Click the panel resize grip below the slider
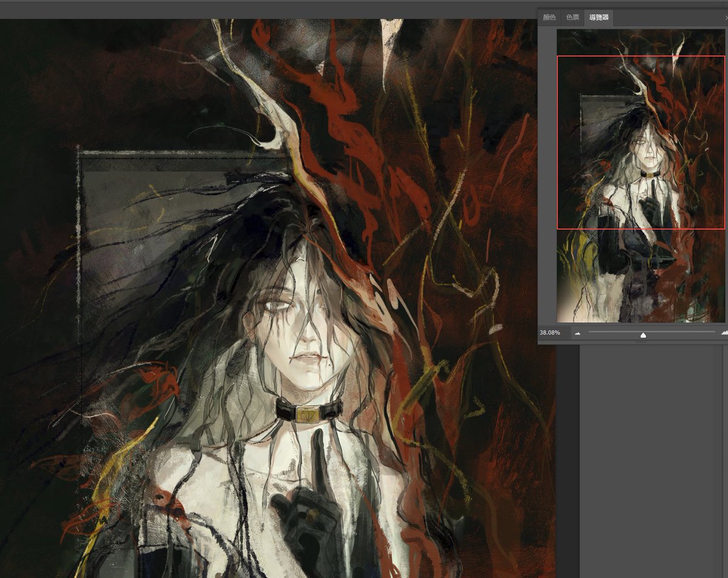The image size is (728, 578). [641, 342]
